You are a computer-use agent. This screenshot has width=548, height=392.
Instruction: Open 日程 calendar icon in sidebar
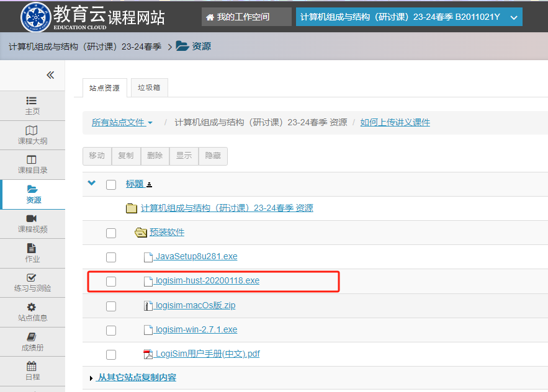32,366
